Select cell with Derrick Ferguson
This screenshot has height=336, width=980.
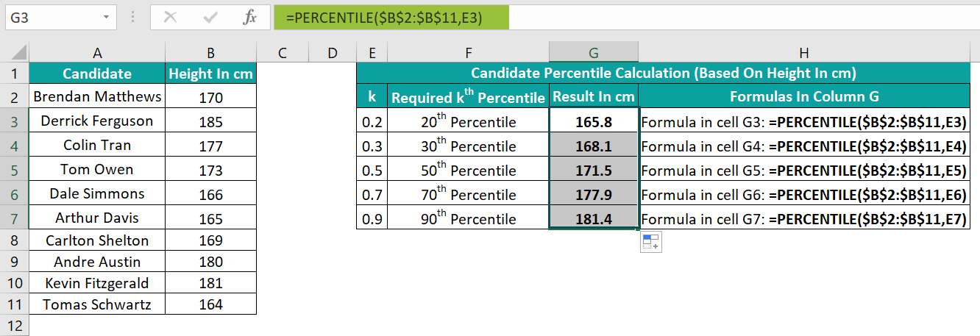(x=97, y=121)
